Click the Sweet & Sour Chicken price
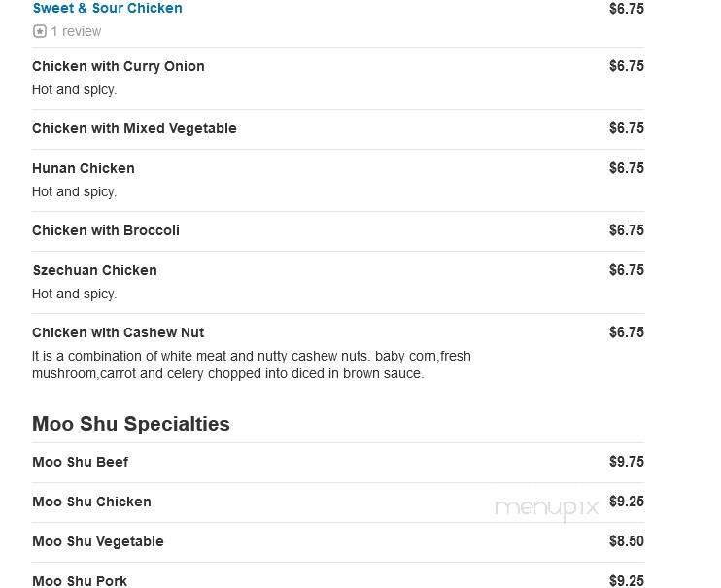This screenshot has width=721, height=588. [x=627, y=9]
